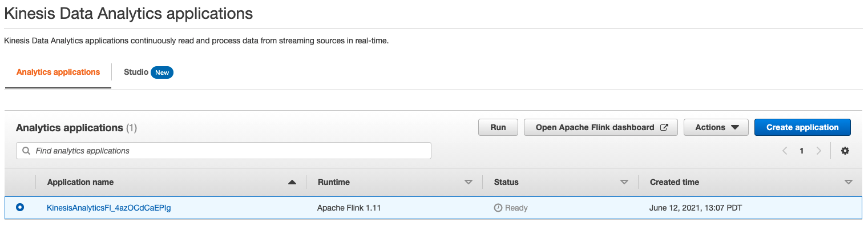Open the table preferences gear icon
868x230 pixels.
pos(845,151)
